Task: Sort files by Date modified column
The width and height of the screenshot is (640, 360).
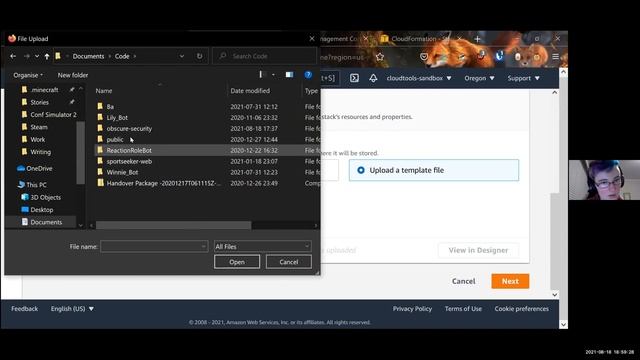Action: [x=250, y=91]
